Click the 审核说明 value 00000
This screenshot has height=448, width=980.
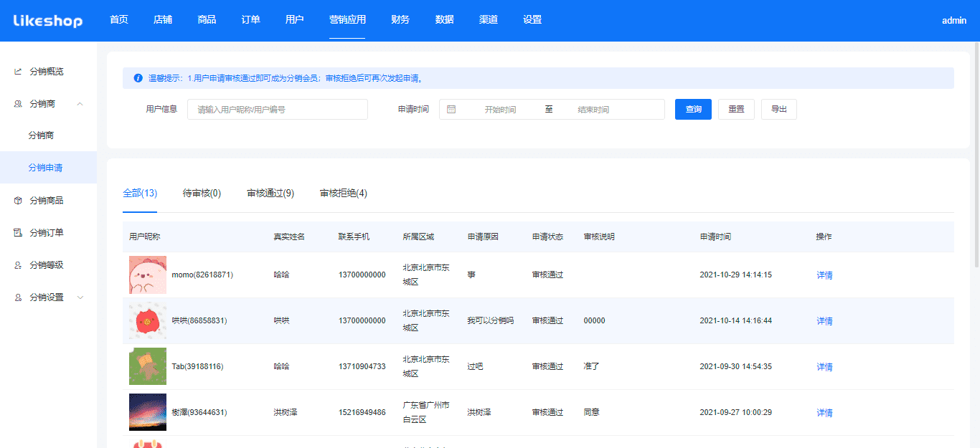coord(595,320)
